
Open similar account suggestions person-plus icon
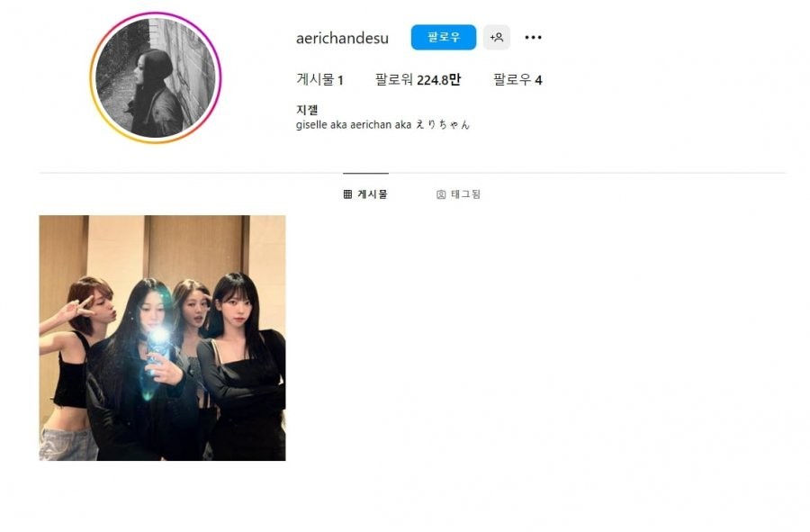click(x=497, y=37)
